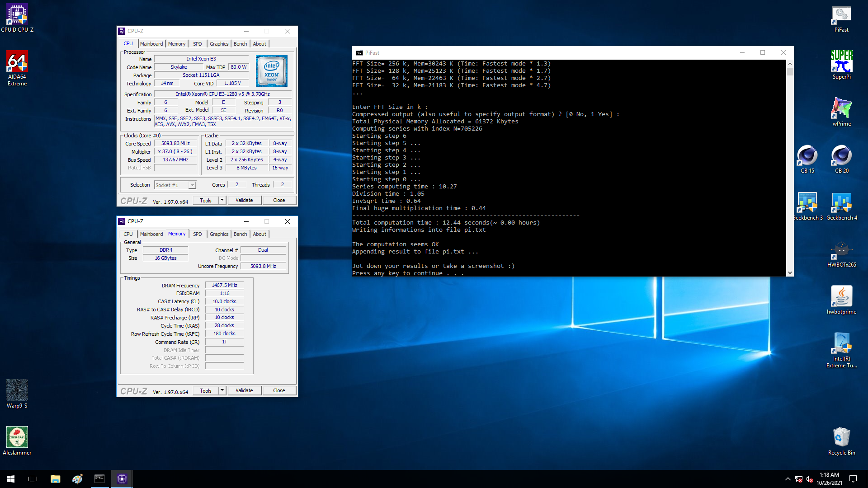
Task: Open hwbotprime Java shortcut
Action: (x=841, y=300)
